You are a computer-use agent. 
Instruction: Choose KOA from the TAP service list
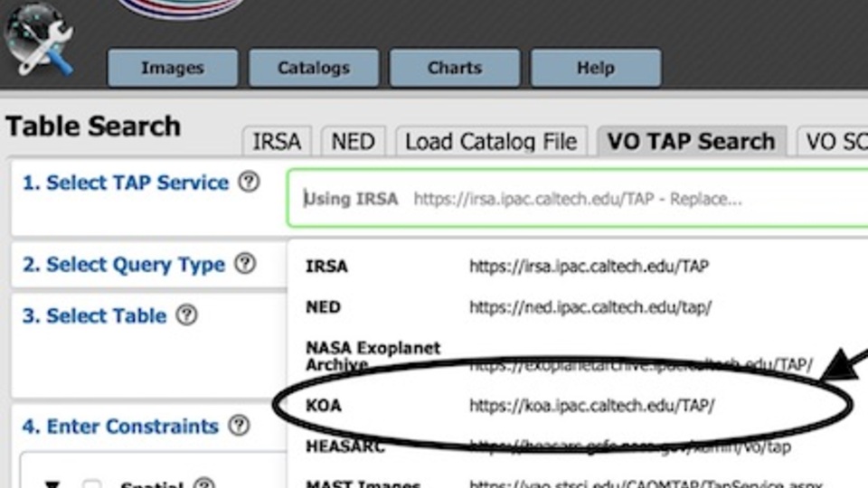coord(324,406)
